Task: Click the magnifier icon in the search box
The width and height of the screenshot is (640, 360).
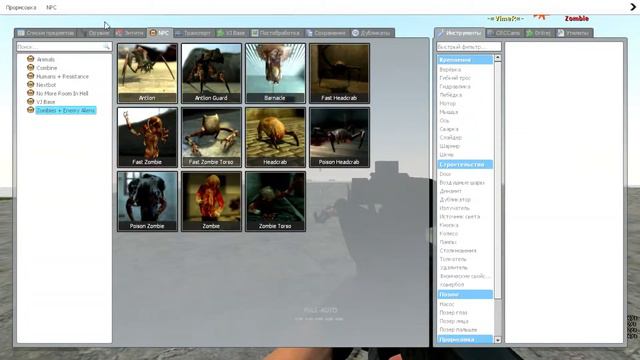Action: tap(107, 47)
